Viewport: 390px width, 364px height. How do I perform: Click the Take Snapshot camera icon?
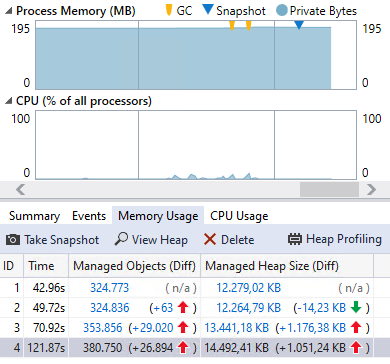click(x=13, y=240)
